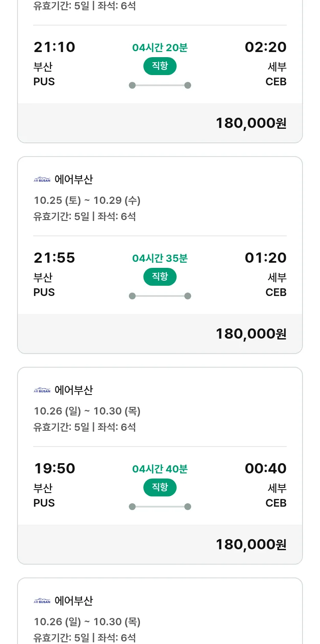The width and height of the screenshot is (320, 644).
Task: Click route line of the 04시간 35분 flight
Action: click(x=160, y=296)
